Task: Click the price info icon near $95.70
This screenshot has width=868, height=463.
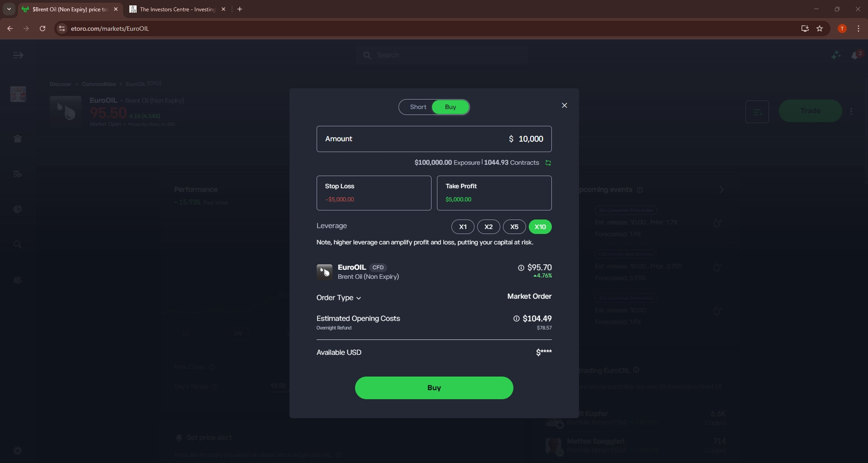Action: (x=521, y=268)
